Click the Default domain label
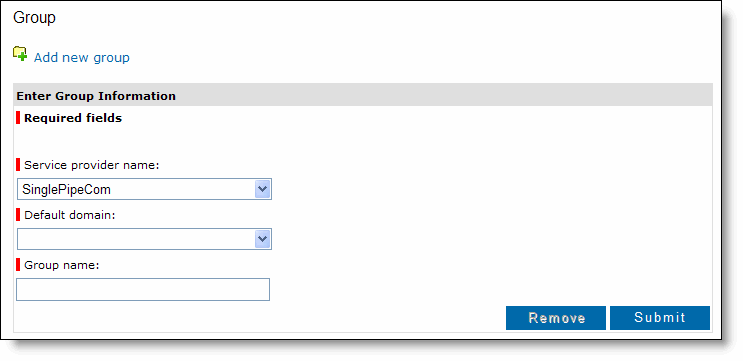The image size is (743, 361). point(70,215)
